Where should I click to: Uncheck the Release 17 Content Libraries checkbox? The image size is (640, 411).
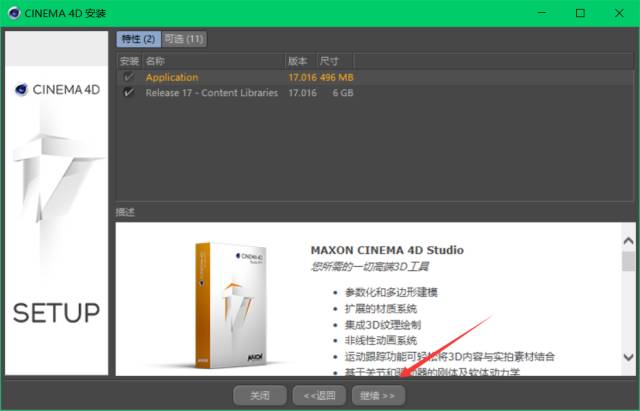point(128,93)
